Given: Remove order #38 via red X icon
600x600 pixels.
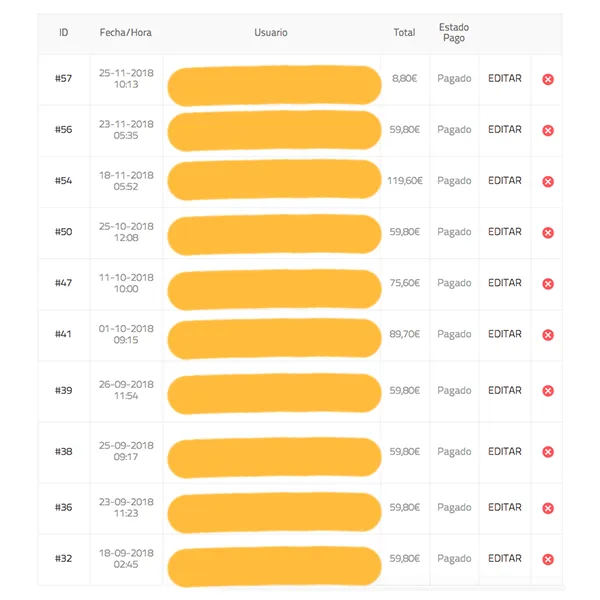Looking at the screenshot, I should [x=548, y=452].
